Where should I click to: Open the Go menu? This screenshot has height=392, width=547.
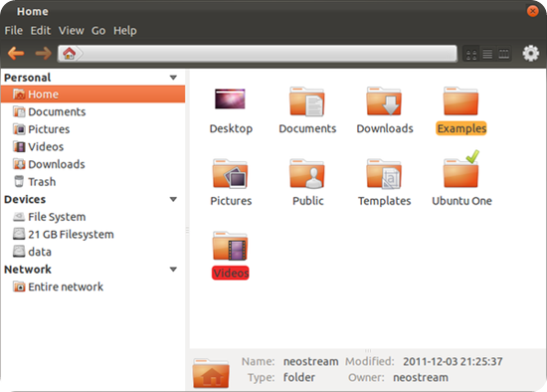point(98,31)
